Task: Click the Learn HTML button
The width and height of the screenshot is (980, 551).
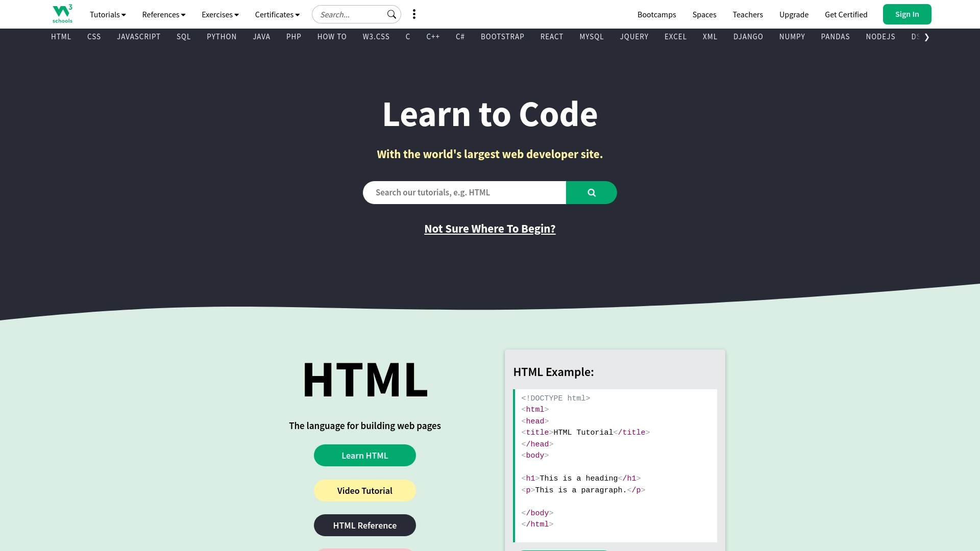Action: 365,455
